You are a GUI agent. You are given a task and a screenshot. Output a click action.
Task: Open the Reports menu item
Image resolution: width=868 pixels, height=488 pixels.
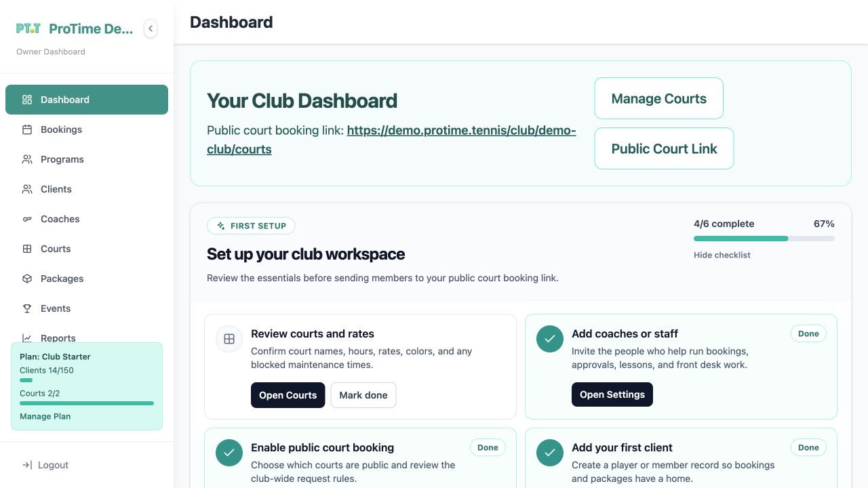tap(87, 335)
